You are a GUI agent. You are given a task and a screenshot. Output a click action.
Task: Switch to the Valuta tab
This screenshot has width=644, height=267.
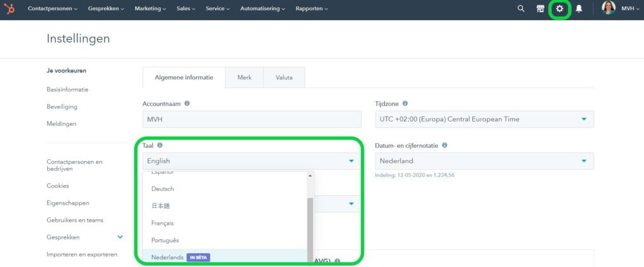point(284,77)
